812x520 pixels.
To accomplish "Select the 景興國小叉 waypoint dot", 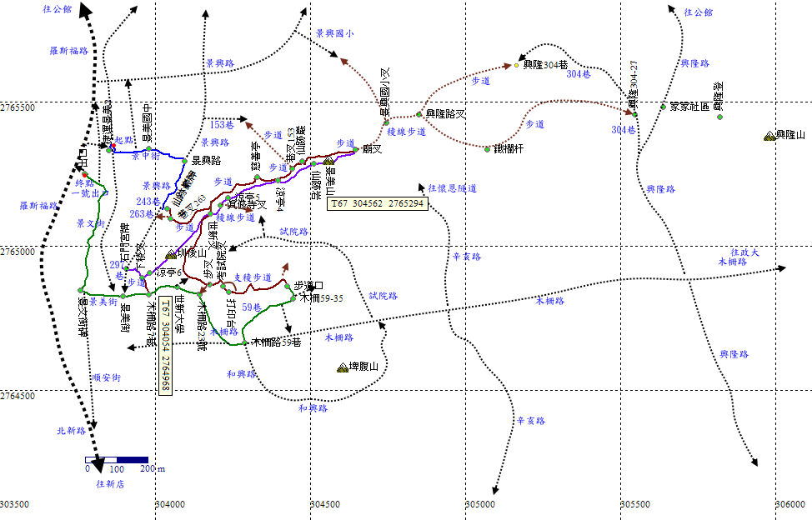I will pos(386,122).
